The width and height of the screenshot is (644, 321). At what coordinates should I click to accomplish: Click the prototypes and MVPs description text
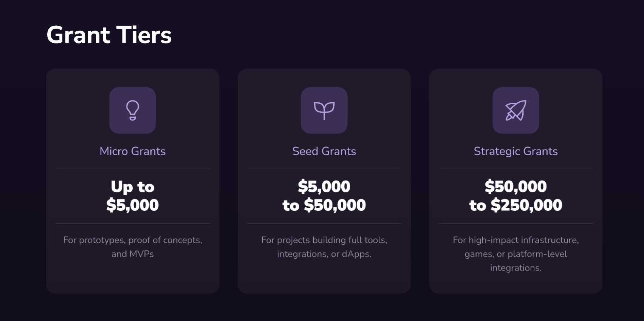(133, 247)
